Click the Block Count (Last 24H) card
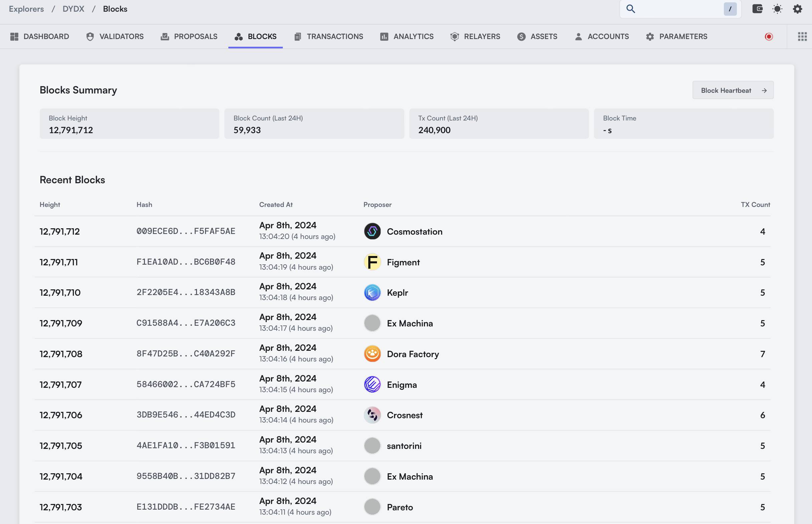This screenshot has height=524, width=812. [314, 123]
